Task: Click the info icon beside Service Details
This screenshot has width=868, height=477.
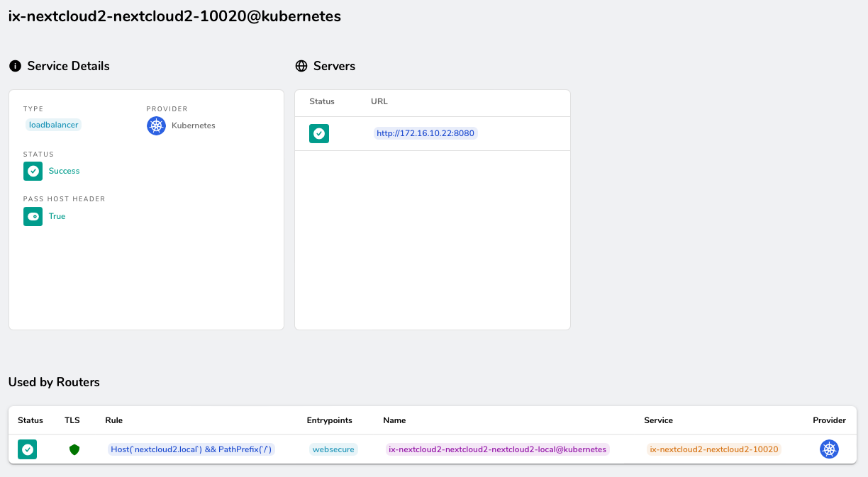Action: 15,66
